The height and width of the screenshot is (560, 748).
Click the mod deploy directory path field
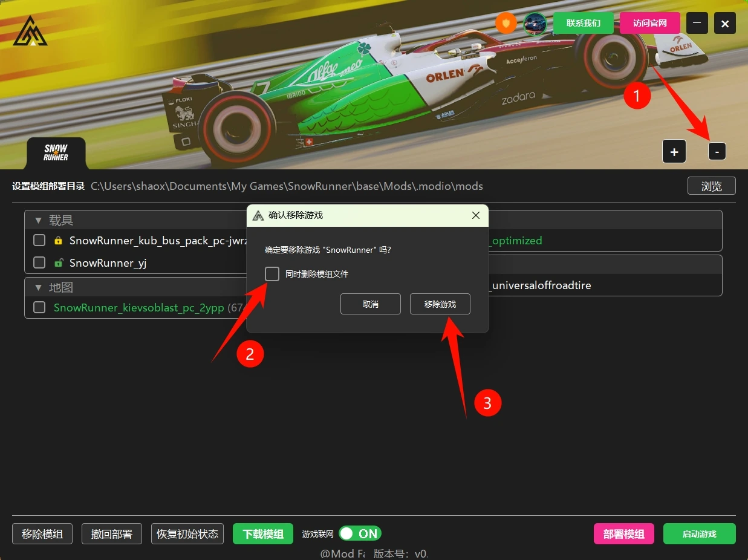[287, 186]
